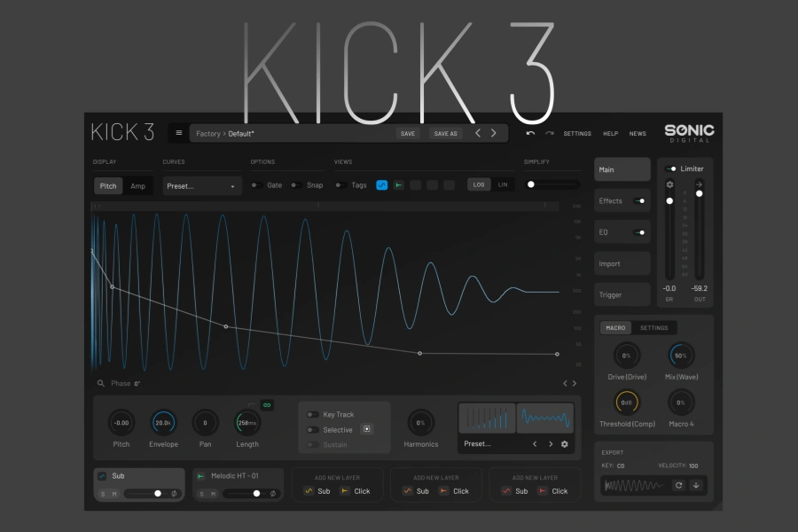Click the Simplify slider handle
The image size is (798, 532).
pos(531,184)
